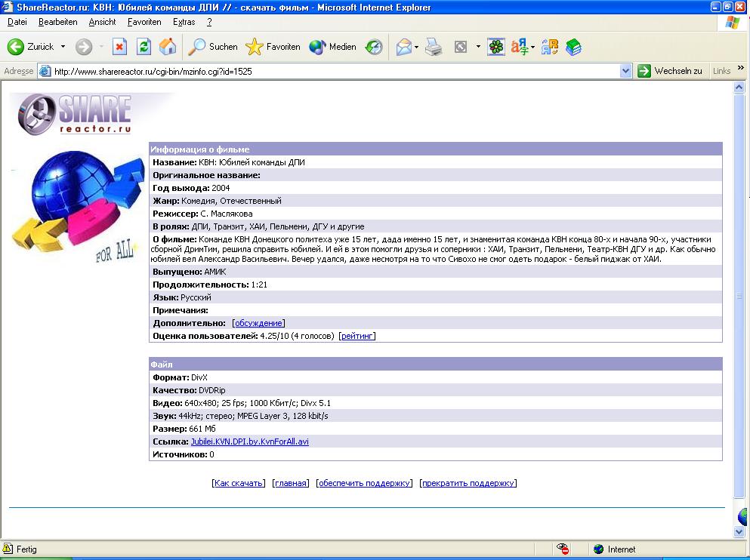
Task: Open the Medien media bar
Action: [332, 47]
